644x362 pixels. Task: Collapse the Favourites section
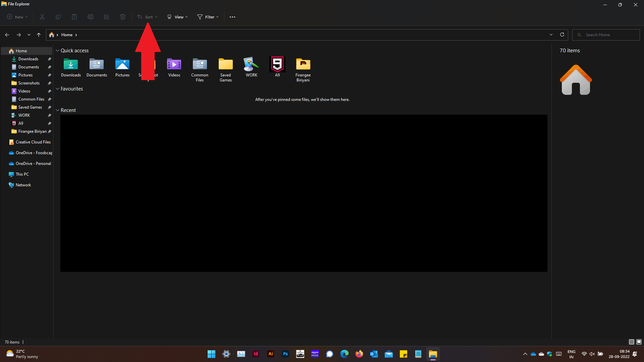click(57, 89)
